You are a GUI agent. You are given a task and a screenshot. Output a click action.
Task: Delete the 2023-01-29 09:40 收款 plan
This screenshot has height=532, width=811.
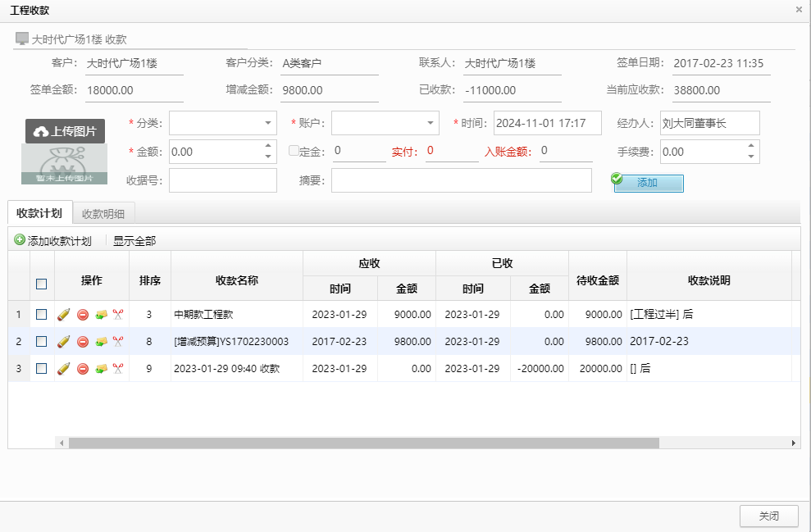[83, 368]
